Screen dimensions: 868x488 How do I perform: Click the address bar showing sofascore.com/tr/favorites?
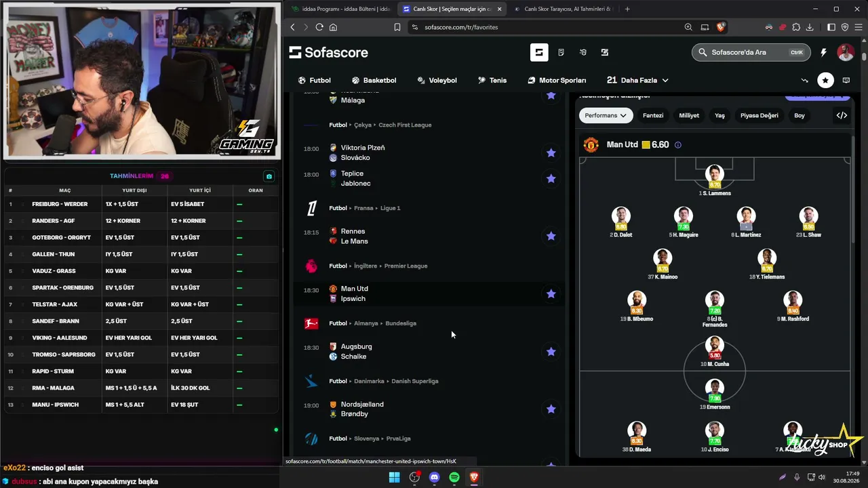(x=542, y=27)
